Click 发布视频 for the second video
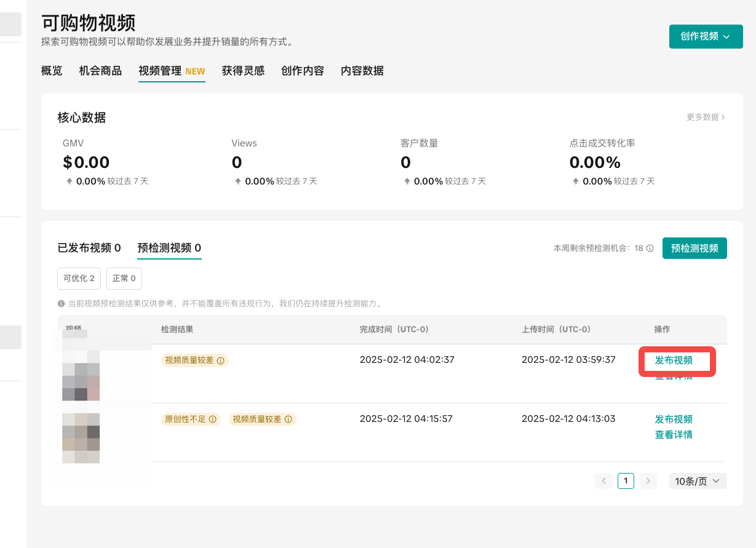Image resolution: width=756 pixels, height=548 pixels. tap(674, 419)
